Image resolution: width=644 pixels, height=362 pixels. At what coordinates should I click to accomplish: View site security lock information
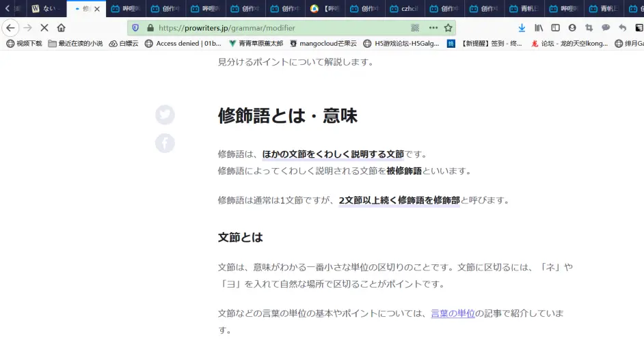pyautogui.click(x=150, y=28)
